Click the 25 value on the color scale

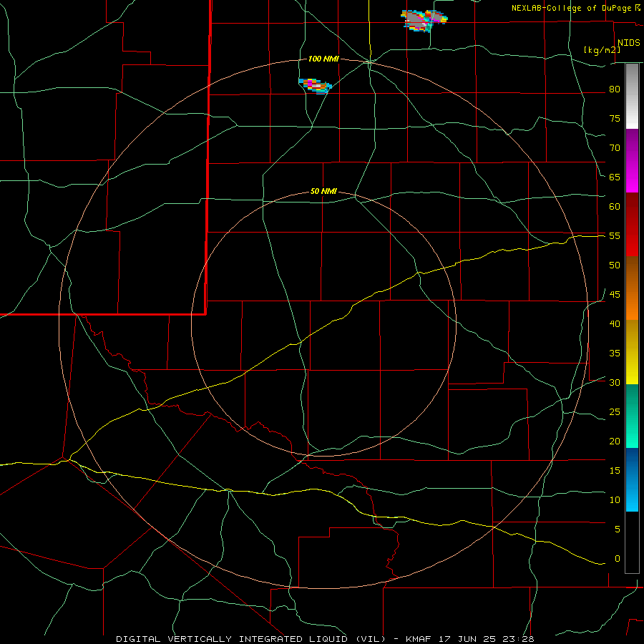[615, 411]
